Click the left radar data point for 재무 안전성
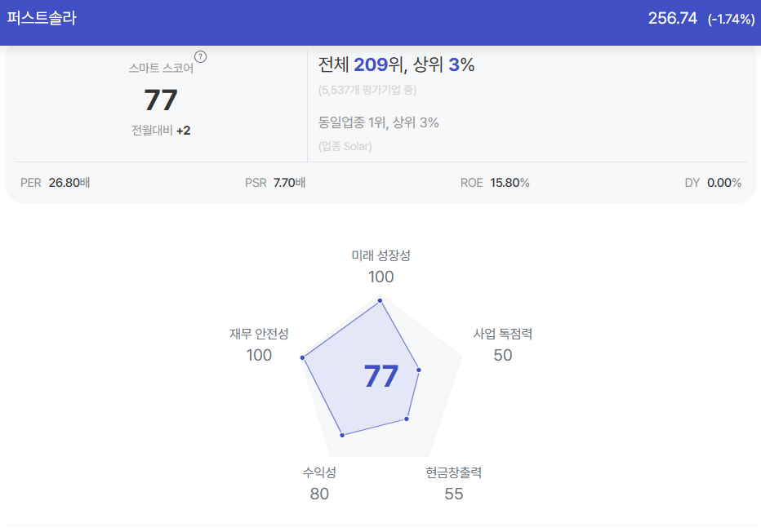761x532 pixels. click(303, 357)
